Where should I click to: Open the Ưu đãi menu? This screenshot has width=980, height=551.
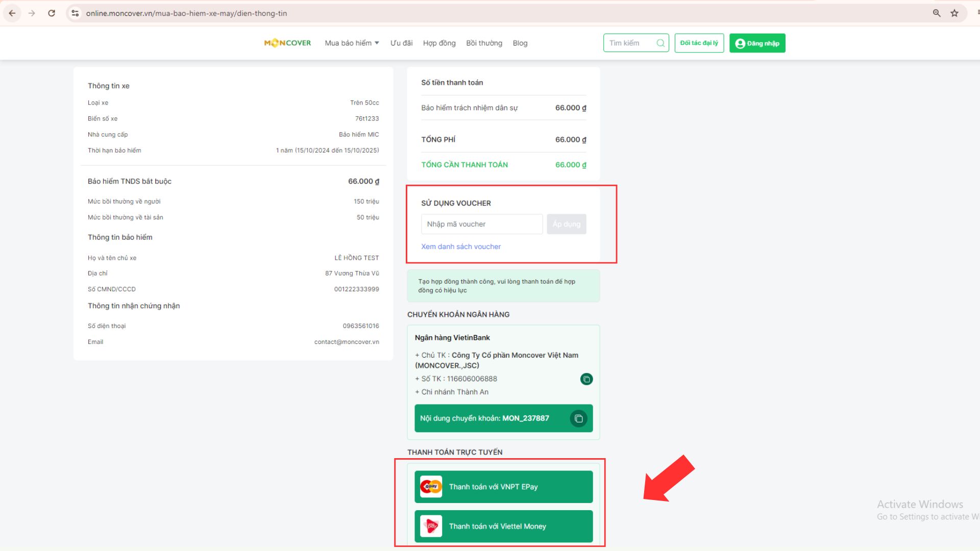pos(401,43)
